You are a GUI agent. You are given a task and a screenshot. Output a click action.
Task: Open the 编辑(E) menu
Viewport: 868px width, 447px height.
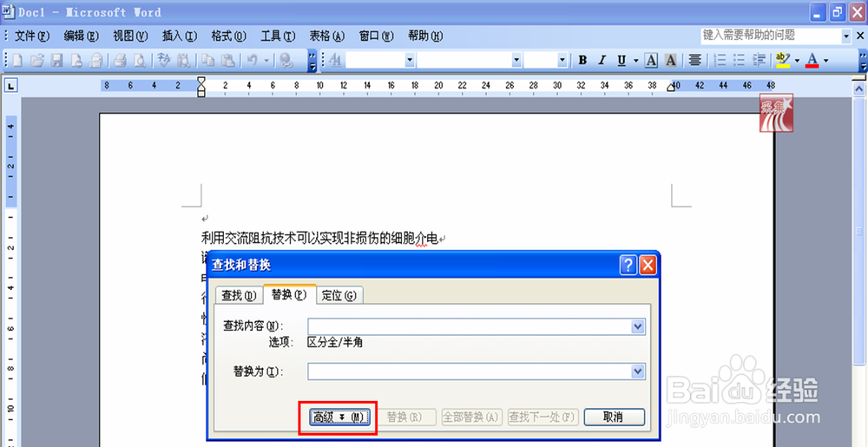point(82,36)
